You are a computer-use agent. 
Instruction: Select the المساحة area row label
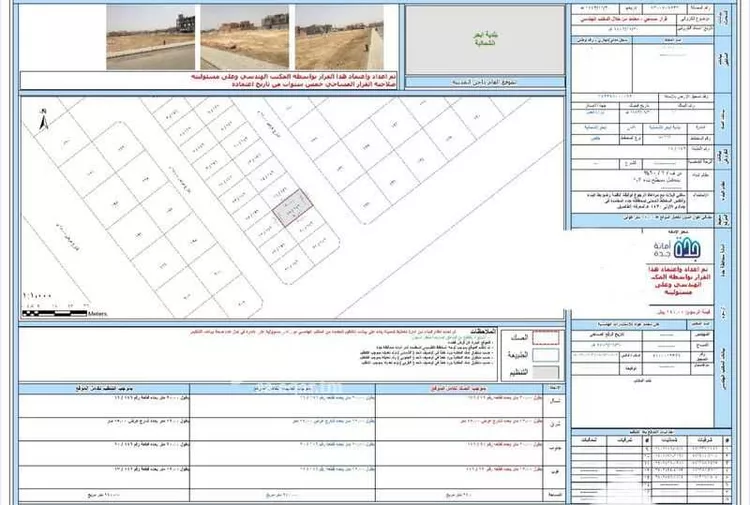tap(554, 494)
